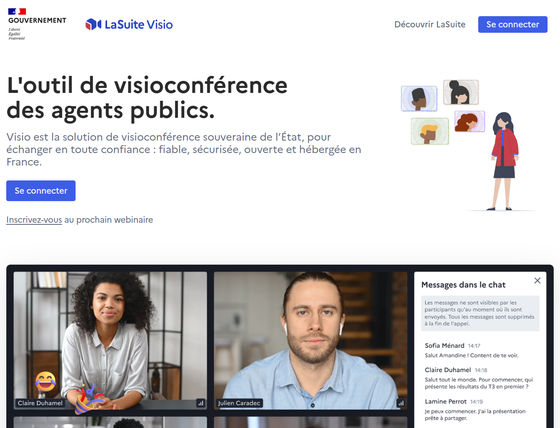Click the Se connecter button under the description
This screenshot has width=560, height=428.
[41, 191]
